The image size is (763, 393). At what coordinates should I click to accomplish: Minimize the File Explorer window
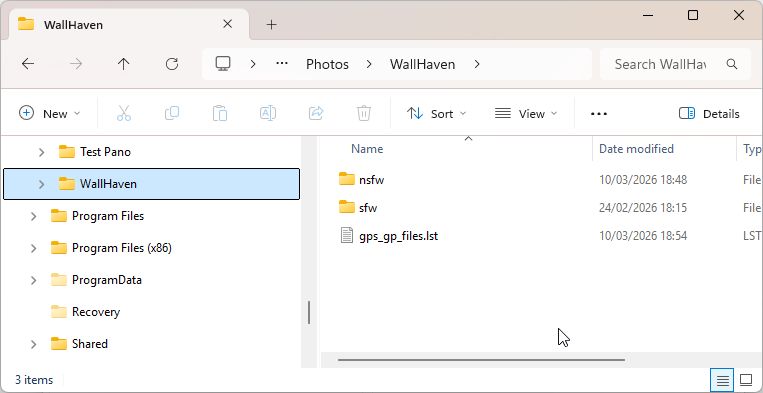tap(648, 15)
